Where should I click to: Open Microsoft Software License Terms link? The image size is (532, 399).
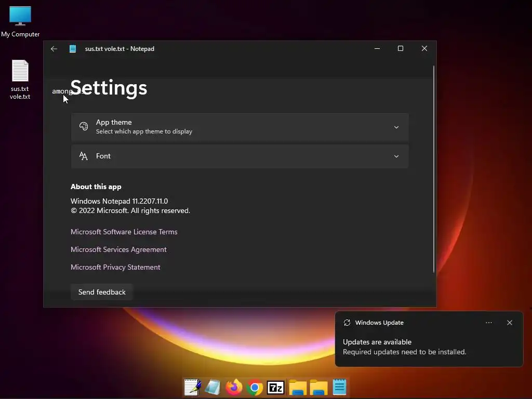pos(124,232)
